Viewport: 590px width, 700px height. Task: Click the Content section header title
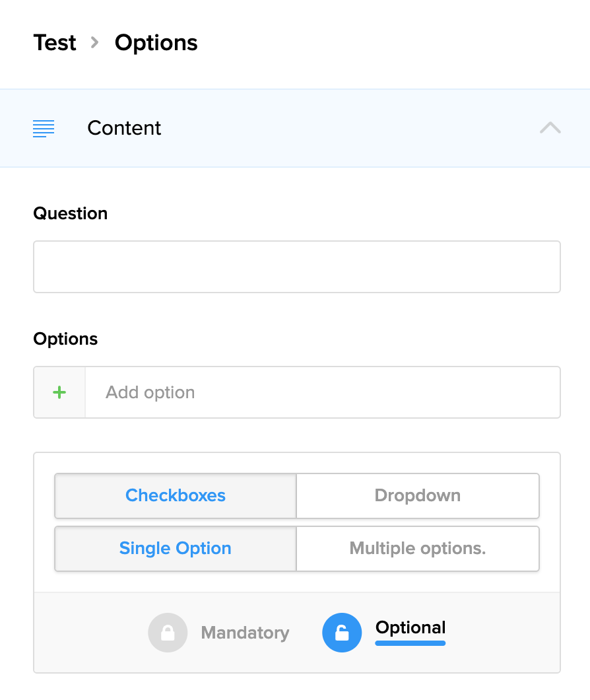coord(124,128)
